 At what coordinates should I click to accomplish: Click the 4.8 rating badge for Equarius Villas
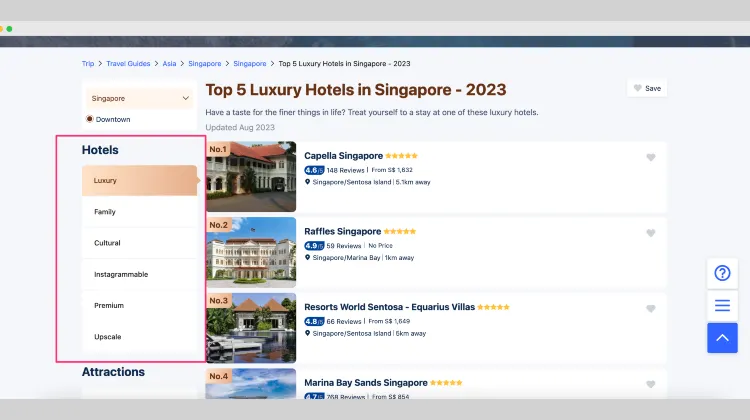(314, 321)
